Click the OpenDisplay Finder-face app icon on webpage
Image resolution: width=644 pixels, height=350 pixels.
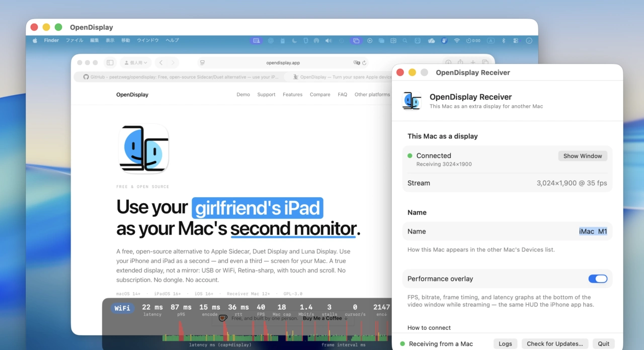(143, 148)
